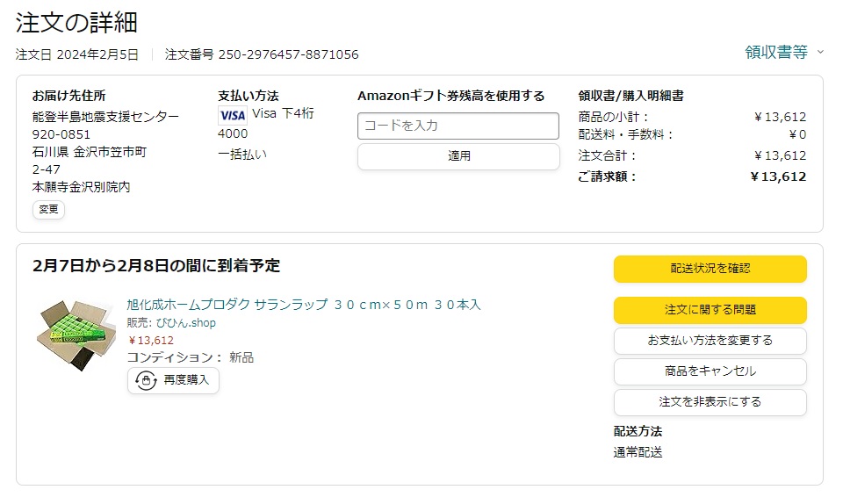
Task: Click 注文を非表示にする button
Action: (x=710, y=402)
